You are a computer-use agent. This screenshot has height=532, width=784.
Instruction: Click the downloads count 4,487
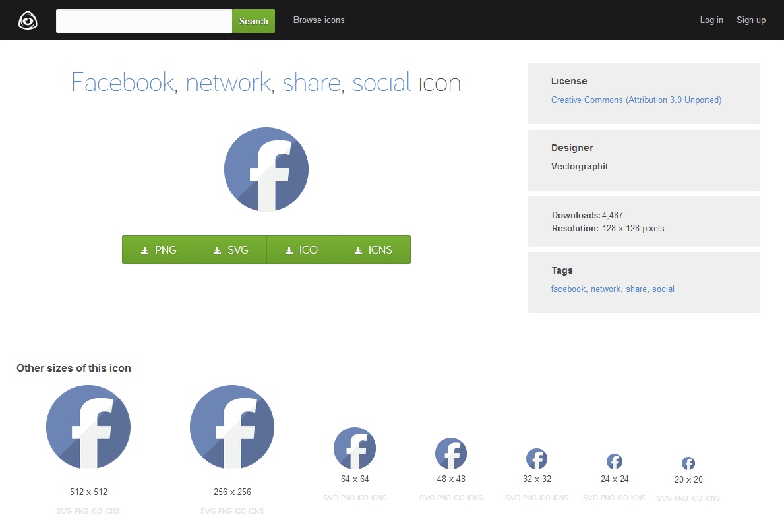point(613,215)
